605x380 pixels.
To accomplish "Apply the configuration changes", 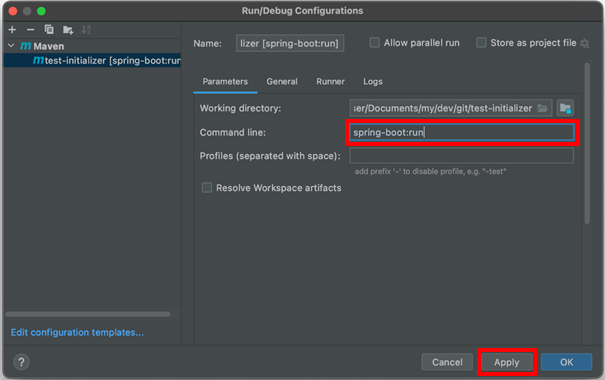I will tap(507, 362).
